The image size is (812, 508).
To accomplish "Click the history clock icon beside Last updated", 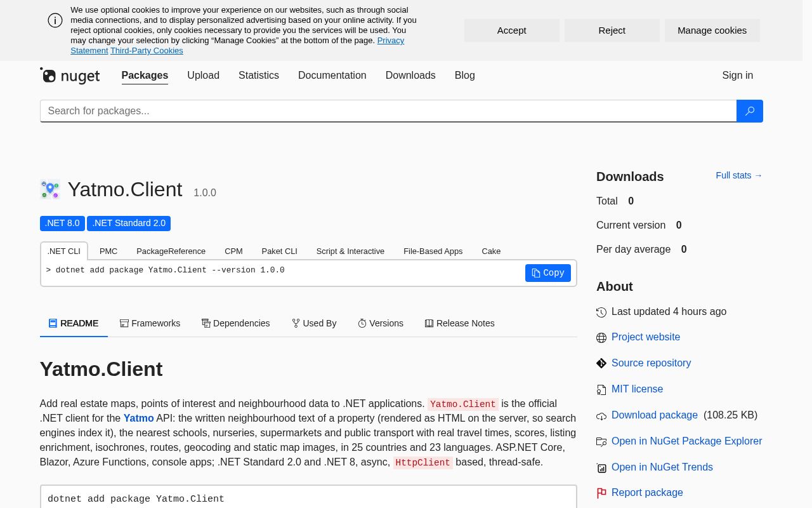I will [x=601, y=312].
